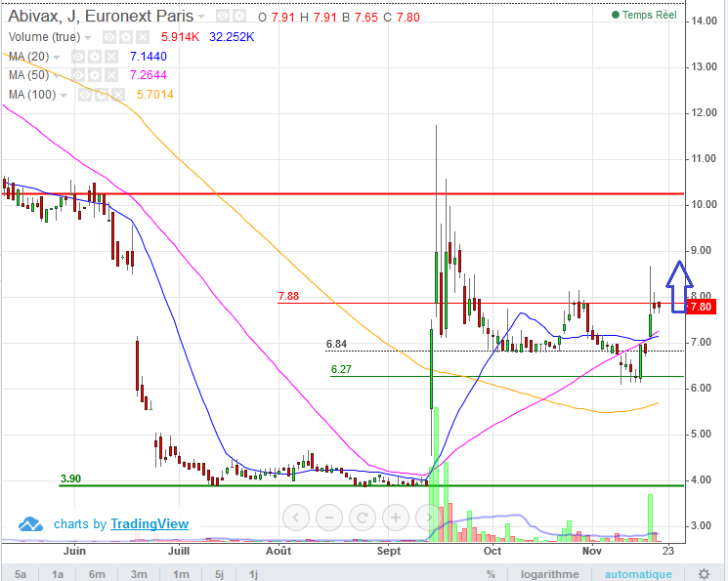Select the 1a time range
Screen dimensions: 728x581
(x=58, y=574)
